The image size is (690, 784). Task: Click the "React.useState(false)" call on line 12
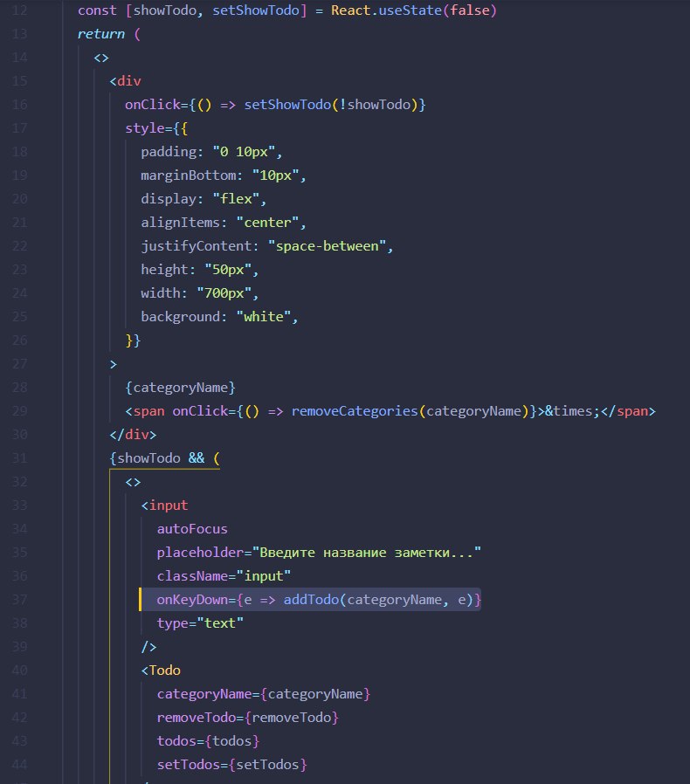click(x=414, y=10)
